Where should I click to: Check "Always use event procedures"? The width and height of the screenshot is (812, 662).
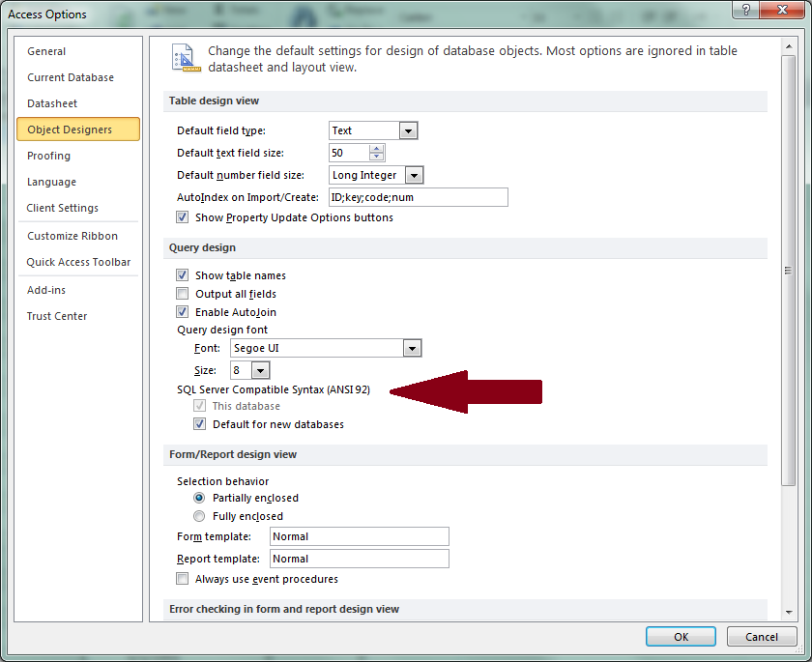(x=182, y=578)
